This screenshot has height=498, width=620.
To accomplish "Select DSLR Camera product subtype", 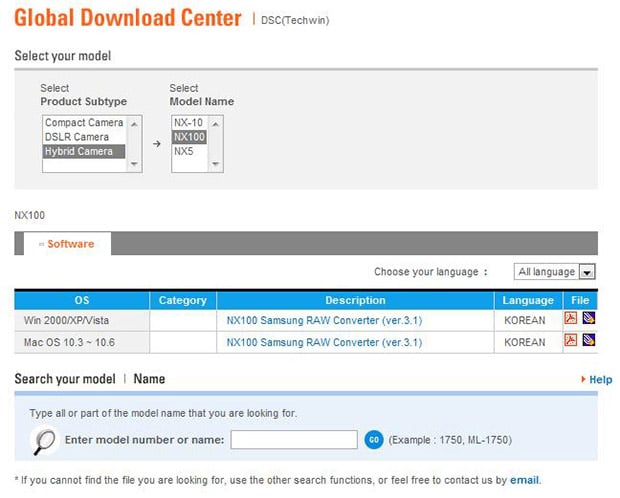I will [x=84, y=137].
